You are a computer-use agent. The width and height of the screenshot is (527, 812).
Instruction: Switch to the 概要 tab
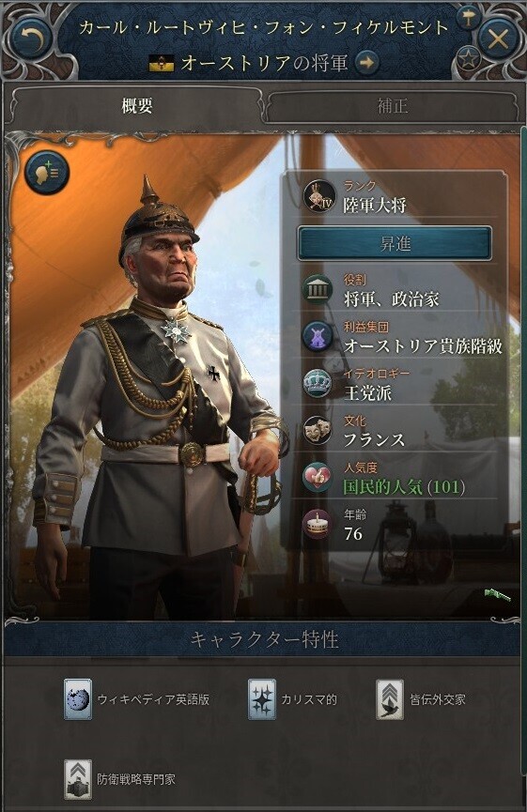coord(137,106)
